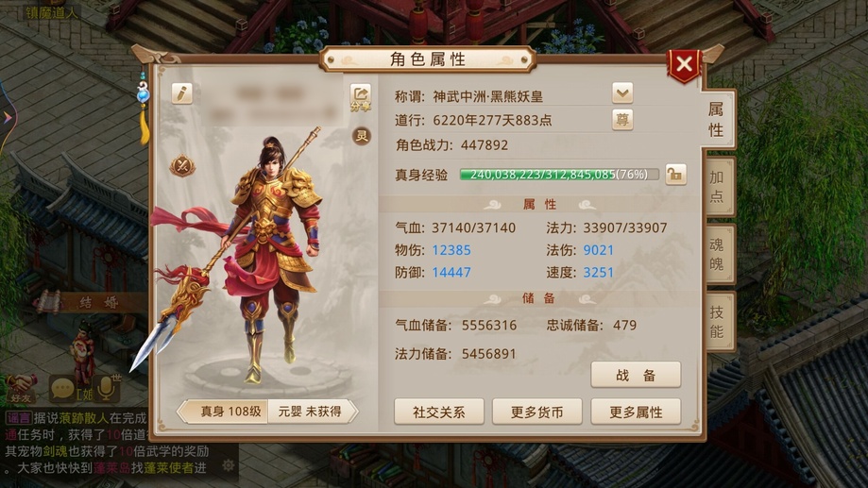Screen dimensions: 868x488
Task: Open chat settings gear icon
Action: coord(228,465)
